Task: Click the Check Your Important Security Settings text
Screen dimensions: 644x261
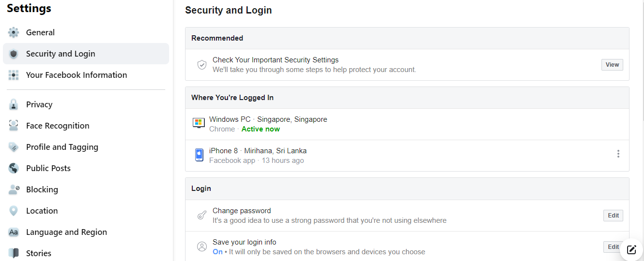Action: 275,60
